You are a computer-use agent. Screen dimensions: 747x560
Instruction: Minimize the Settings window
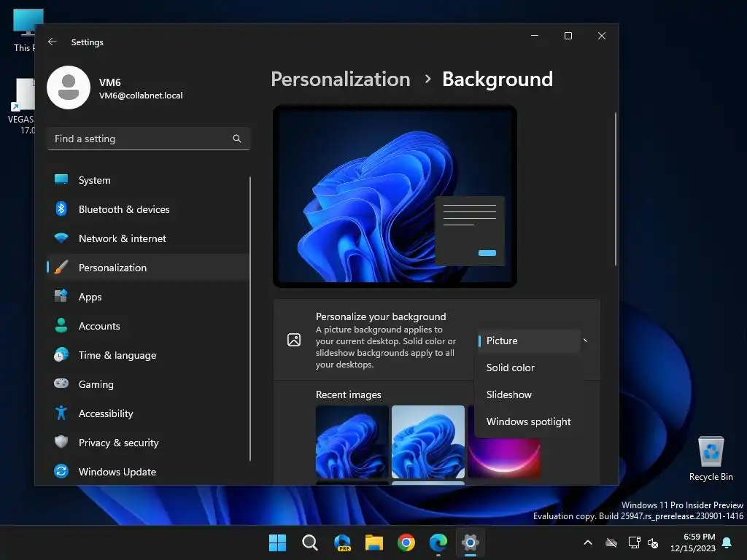point(535,36)
